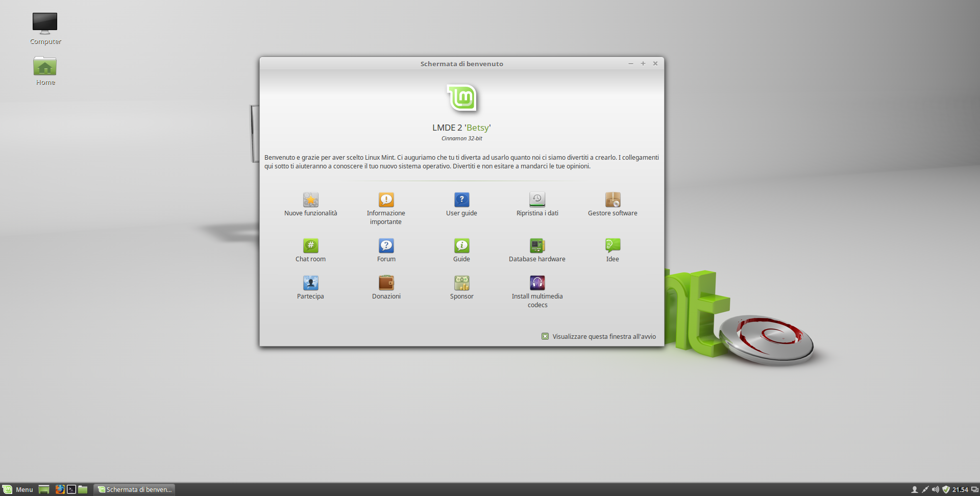The image size is (980, 496).
Task: Launch Ripristina i dati backup icon
Action: (537, 200)
